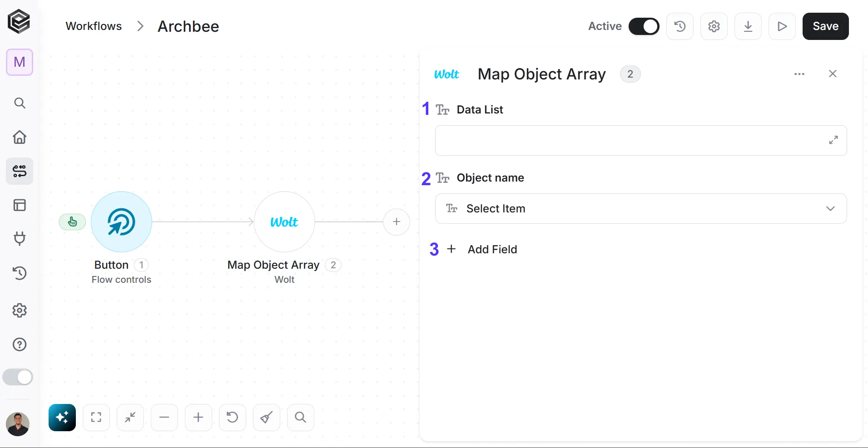Click the green manual trigger badge
Viewport: 868px width, 448px height.
72,222
